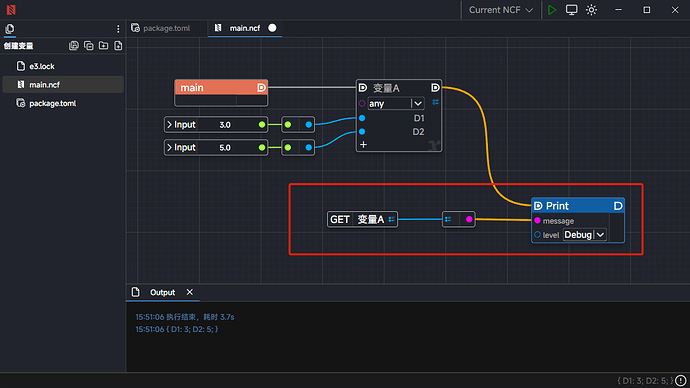Click the save-all icon in the explorer header
The width and height of the screenshot is (690, 388).
tap(74, 46)
